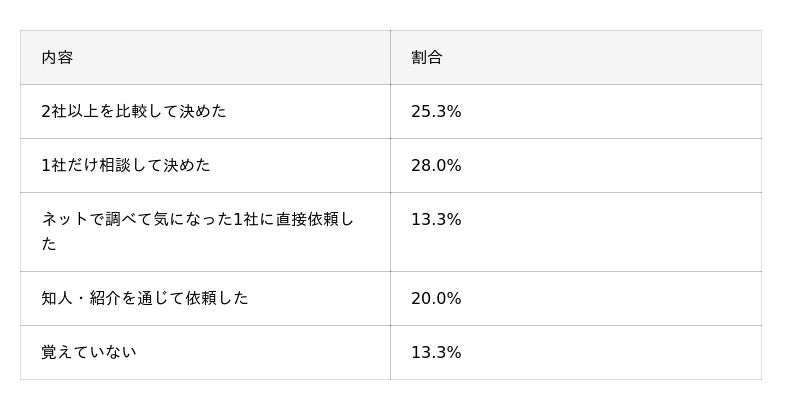This screenshot has width=800, height=410.
Task: Click the wrapped text た on third row's second line
Action: pos(49,245)
